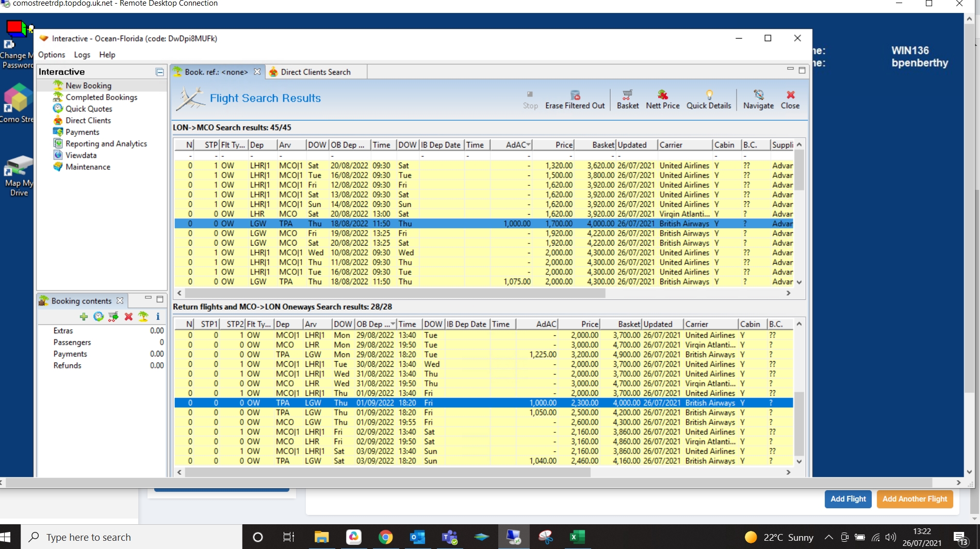This screenshot has width=980, height=549.
Task: Select Quick Quotes in the Interactive tree
Action: point(89,109)
